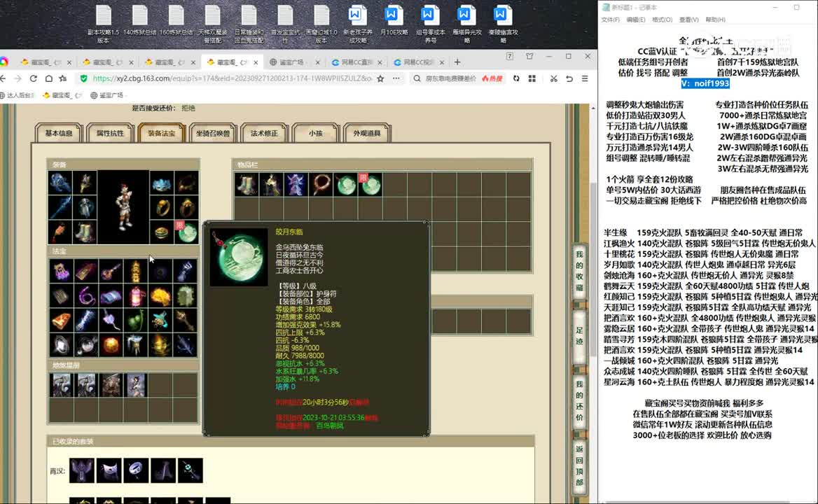
Task: Open Notepad 格式(O) menu
Action: point(662,20)
